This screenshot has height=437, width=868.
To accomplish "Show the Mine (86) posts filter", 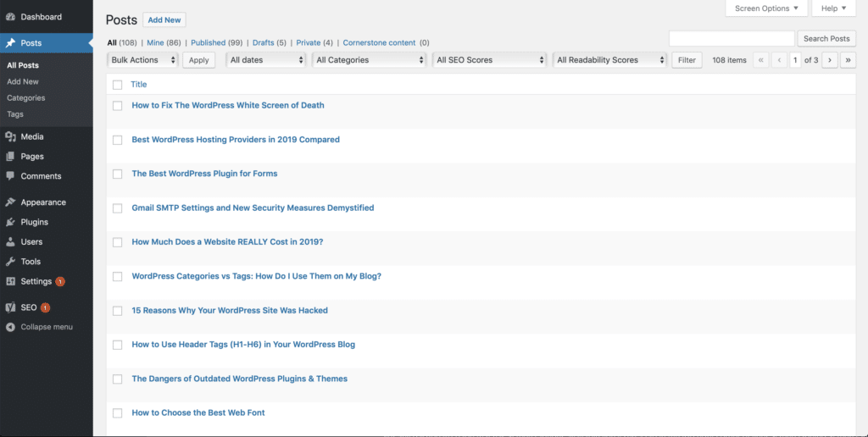I will (x=164, y=42).
